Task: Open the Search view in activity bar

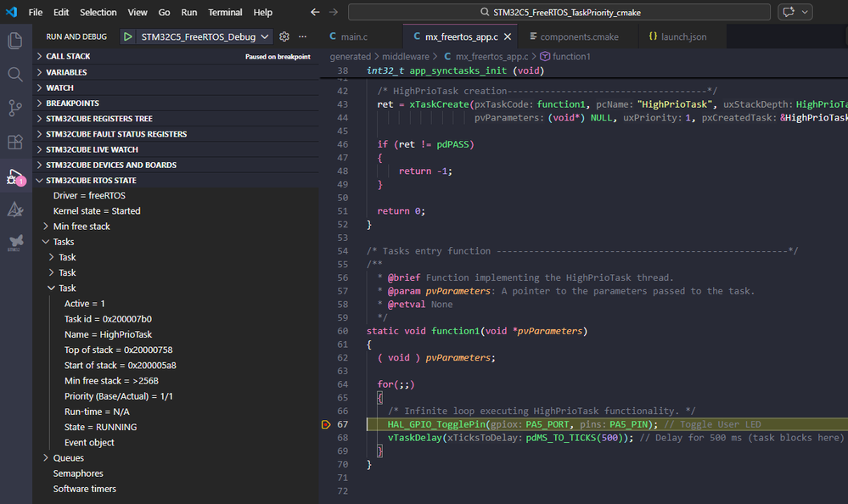Action: point(15,75)
